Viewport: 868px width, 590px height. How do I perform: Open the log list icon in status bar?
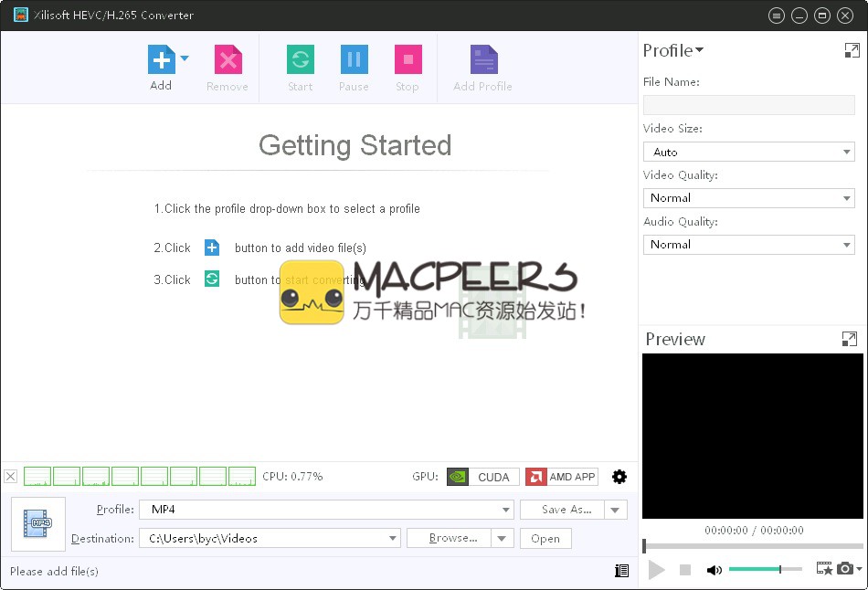621,571
